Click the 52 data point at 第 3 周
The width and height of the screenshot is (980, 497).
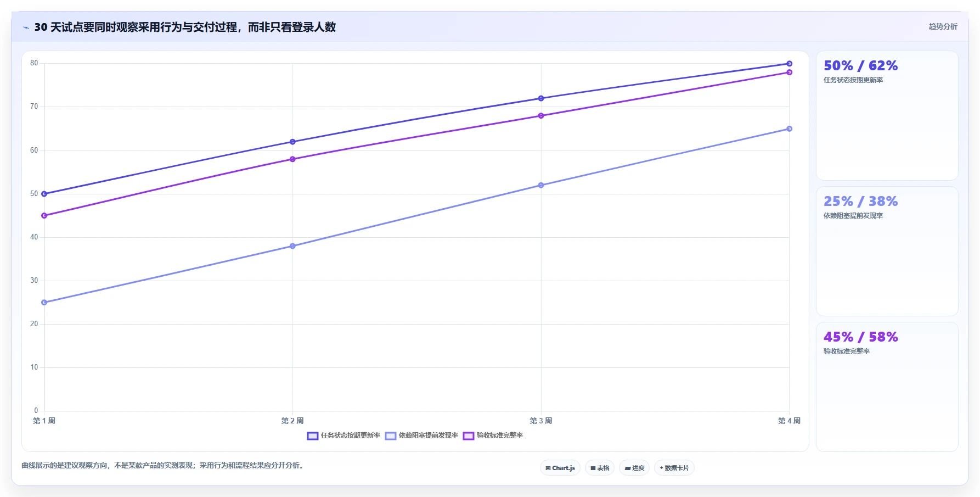pyautogui.click(x=541, y=185)
